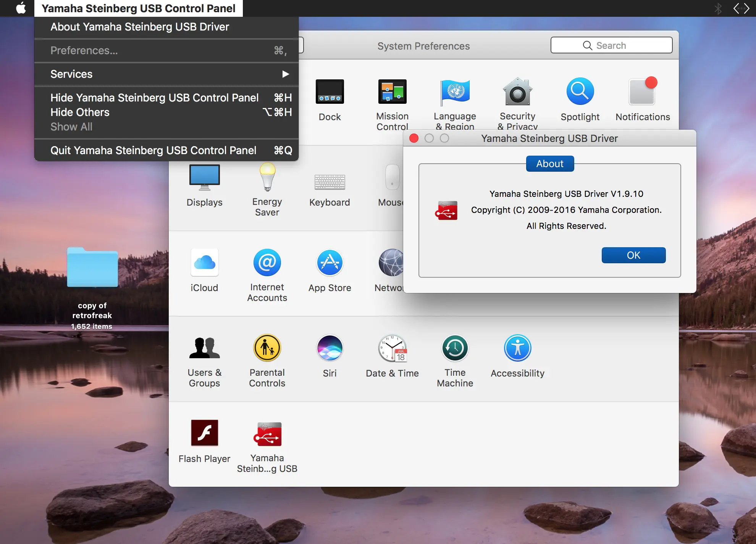This screenshot has height=544, width=756.
Task: Choose Hide Yamaha Steinberg USB Control Panel
Action: pyautogui.click(x=166, y=98)
